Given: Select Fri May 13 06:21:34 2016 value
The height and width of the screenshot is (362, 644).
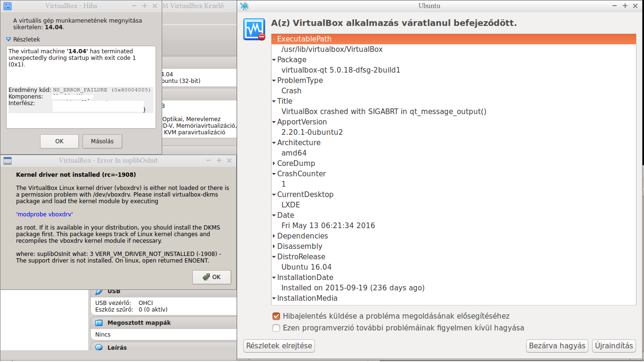Looking at the screenshot, I should pyautogui.click(x=328, y=226).
